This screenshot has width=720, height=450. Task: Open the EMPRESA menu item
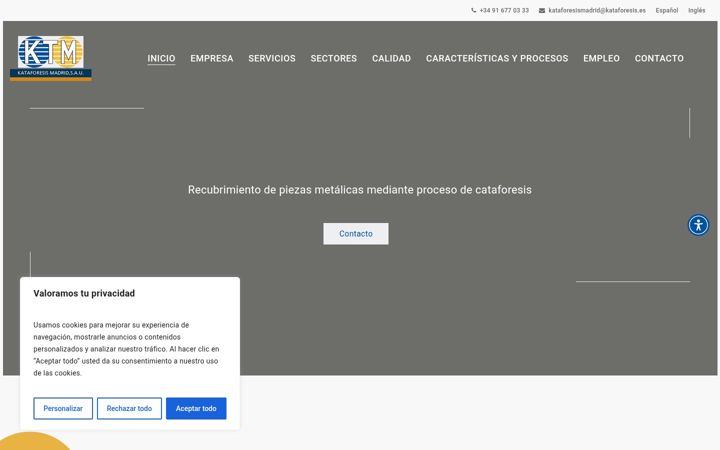pos(212,58)
